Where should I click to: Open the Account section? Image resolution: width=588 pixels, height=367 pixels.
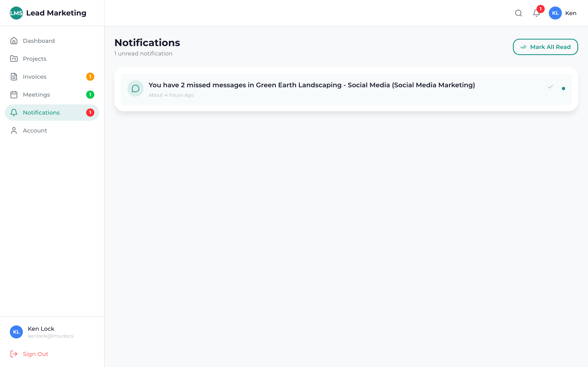(x=35, y=130)
